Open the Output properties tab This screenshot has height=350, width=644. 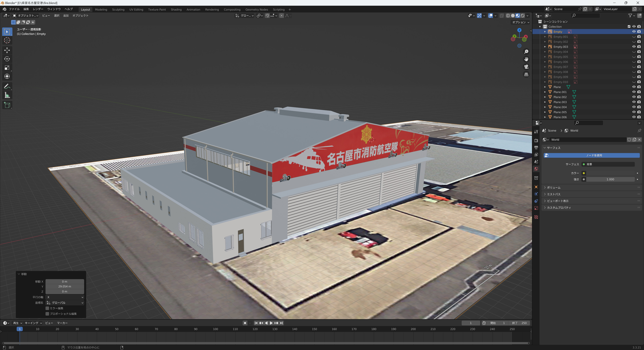536,148
